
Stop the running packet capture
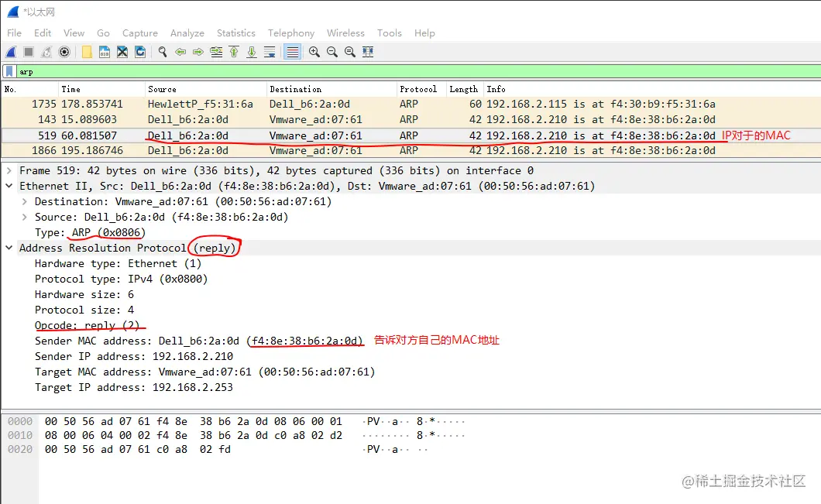[29, 52]
